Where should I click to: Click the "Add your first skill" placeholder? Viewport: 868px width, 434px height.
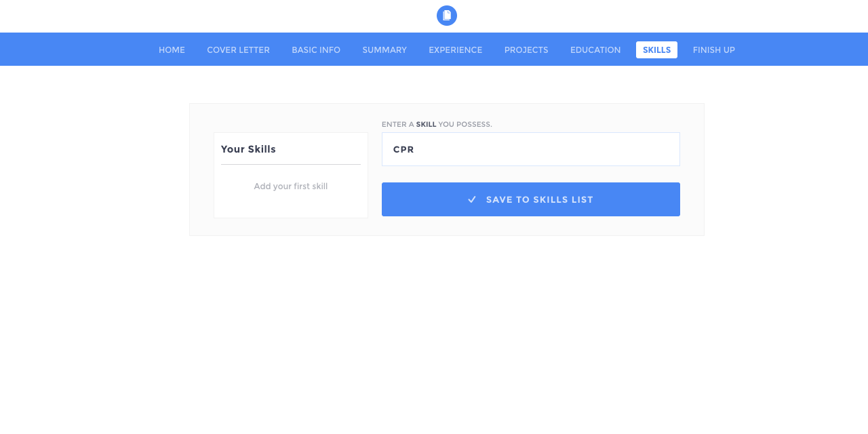click(x=291, y=186)
